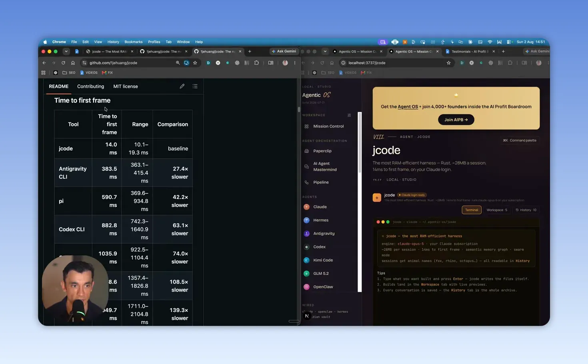Open the Profiles menu in menu bar
588x364 pixels.
[154, 42]
